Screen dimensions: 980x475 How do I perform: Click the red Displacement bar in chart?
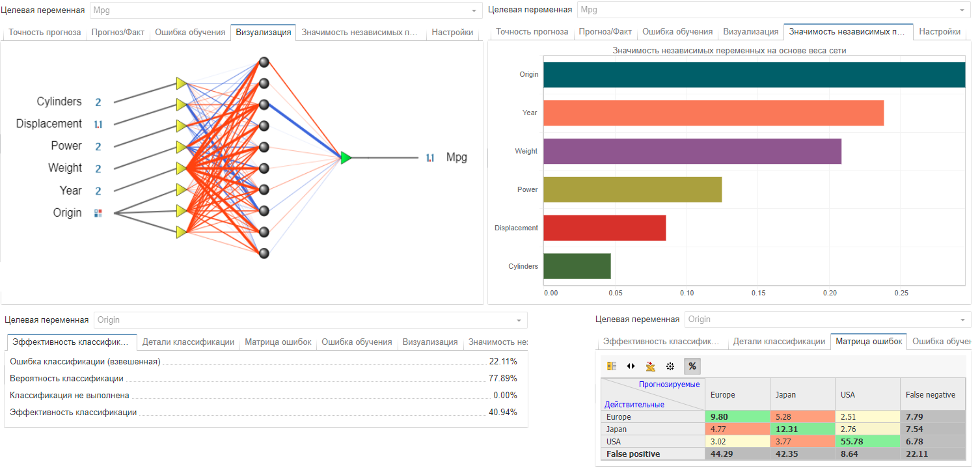coord(605,228)
